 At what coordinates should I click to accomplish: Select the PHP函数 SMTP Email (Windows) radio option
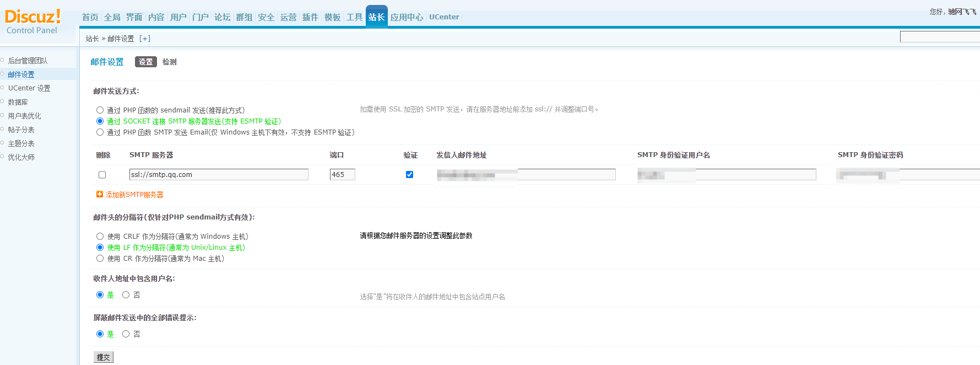pos(100,132)
